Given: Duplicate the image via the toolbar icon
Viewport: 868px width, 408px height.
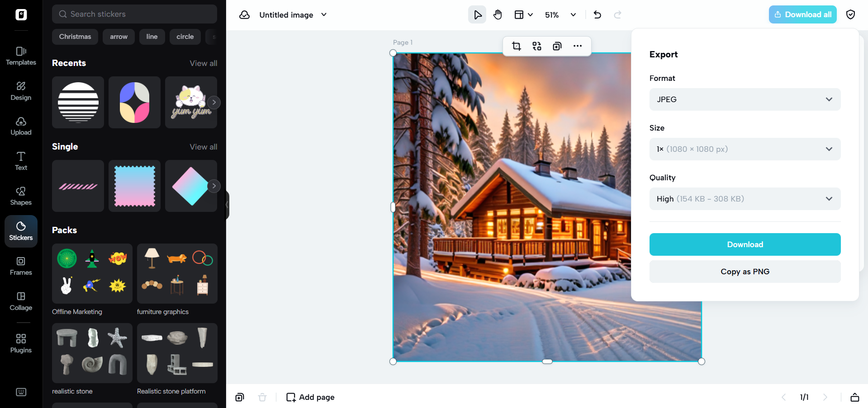Looking at the screenshot, I should pos(557,46).
